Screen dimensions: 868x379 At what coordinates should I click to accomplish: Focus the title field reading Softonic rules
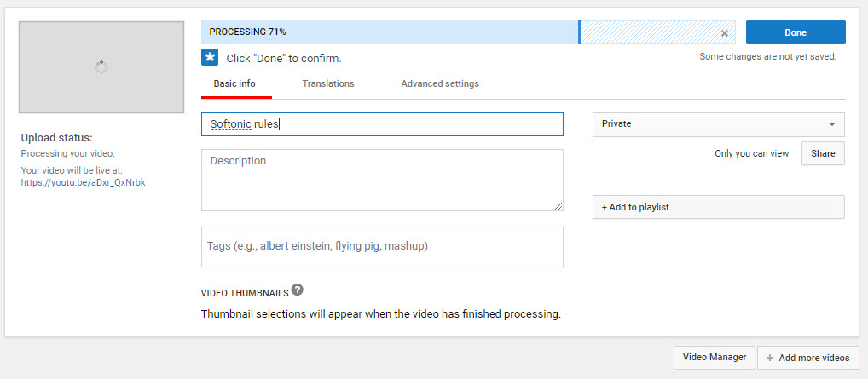382,124
